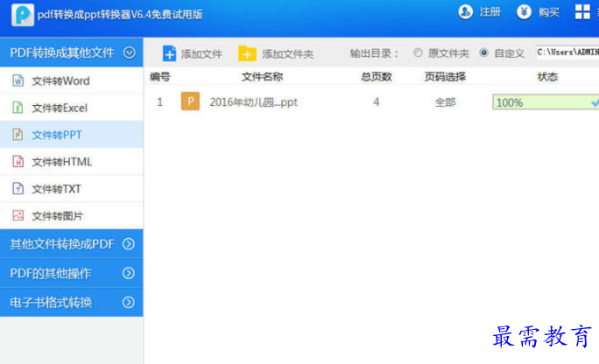Expand 电子书格式转换 section arrow

coord(129,303)
